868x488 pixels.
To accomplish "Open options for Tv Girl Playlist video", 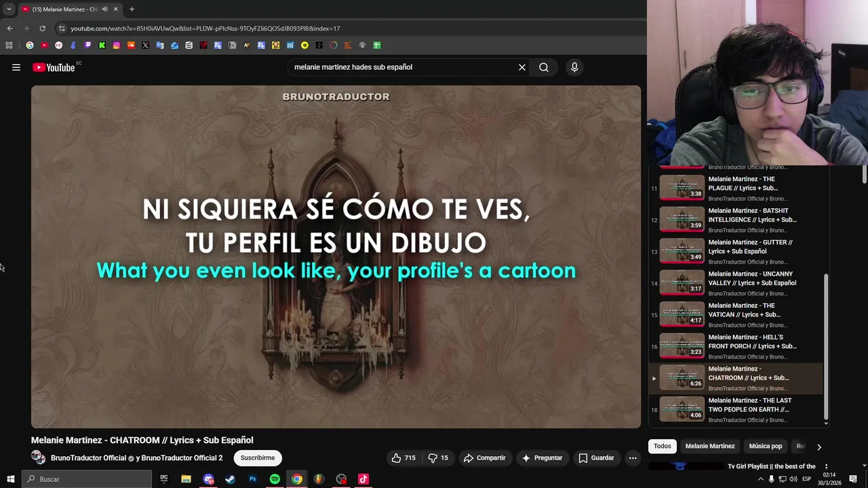I will pyautogui.click(x=826, y=467).
